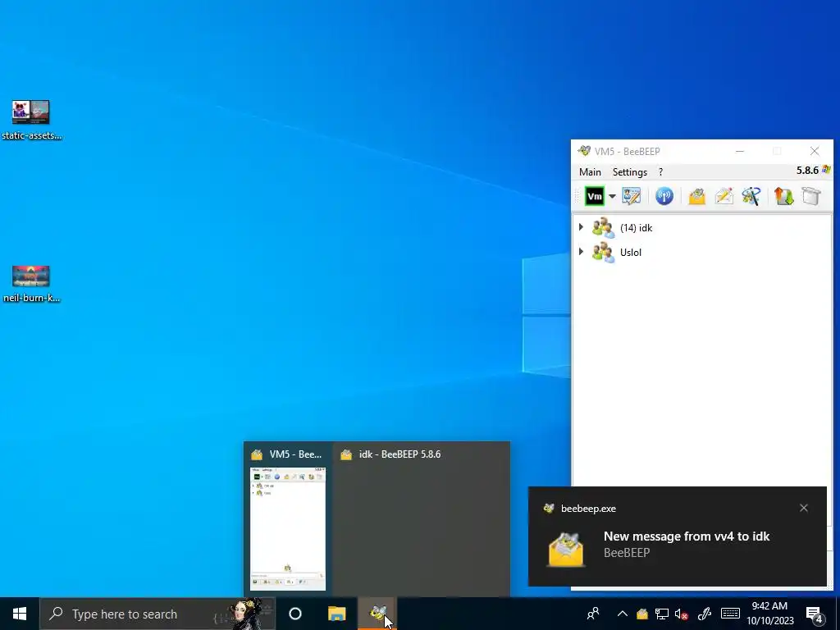Open File Explorer from the taskbar
840x630 pixels.
pyautogui.click(x=337, y=614)
